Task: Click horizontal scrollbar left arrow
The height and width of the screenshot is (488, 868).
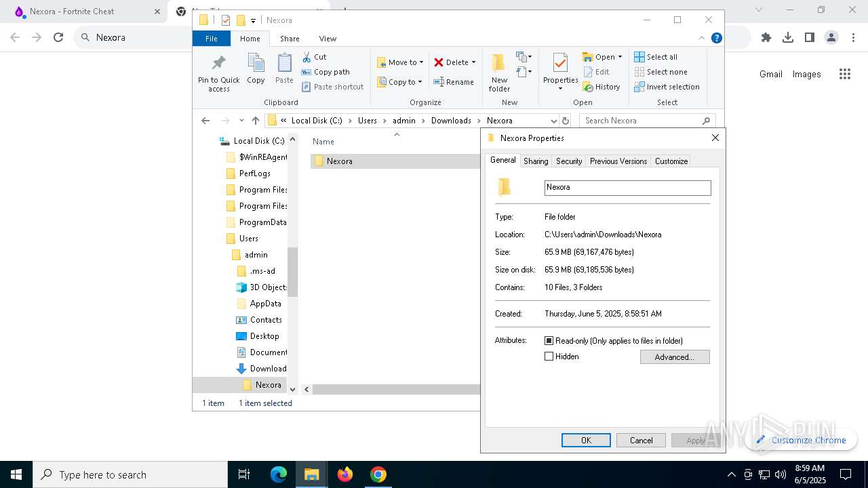Action: pos(307,389)
